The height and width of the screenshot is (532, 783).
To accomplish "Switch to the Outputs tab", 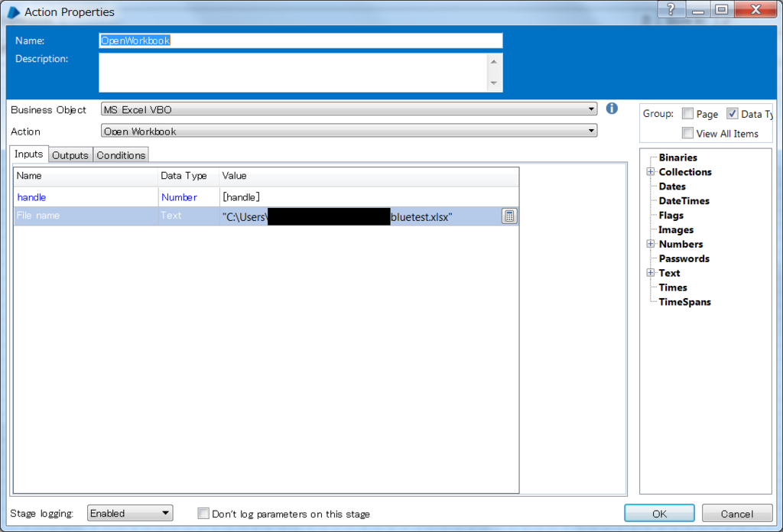I will tap(70, 155).
